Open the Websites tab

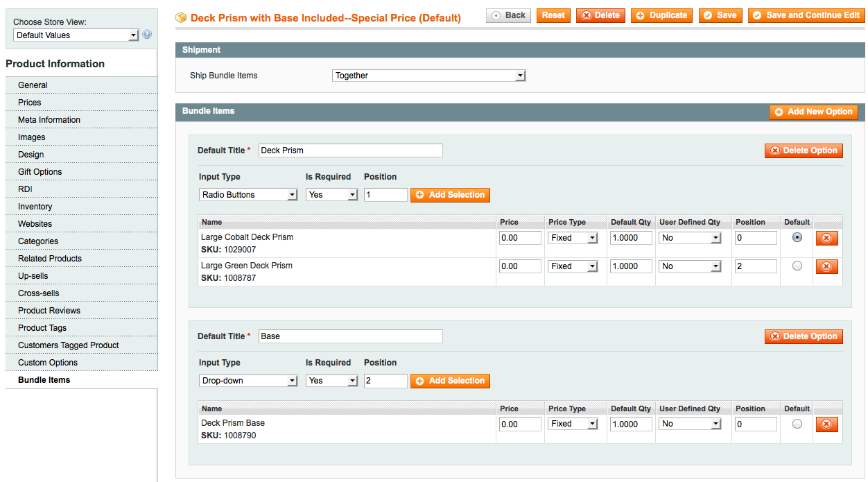point(82,224)
